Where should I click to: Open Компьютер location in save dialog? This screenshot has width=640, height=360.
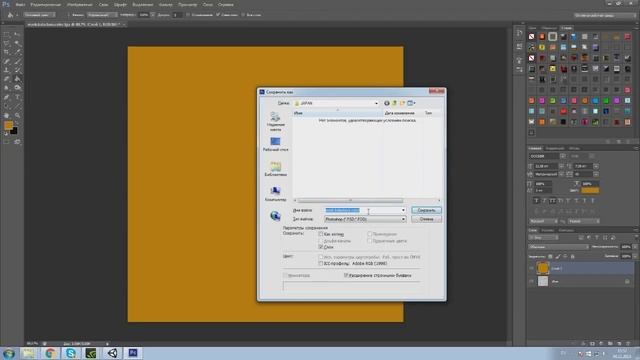276,194
